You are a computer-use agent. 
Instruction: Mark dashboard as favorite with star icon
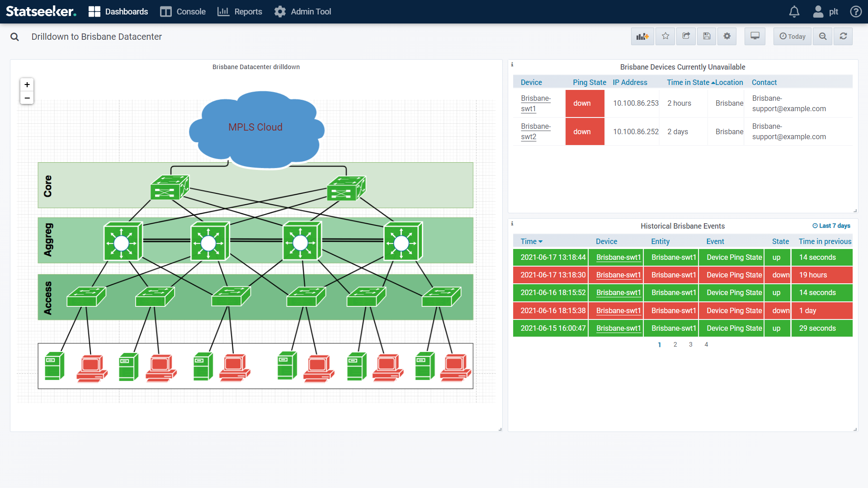point(665,37)
